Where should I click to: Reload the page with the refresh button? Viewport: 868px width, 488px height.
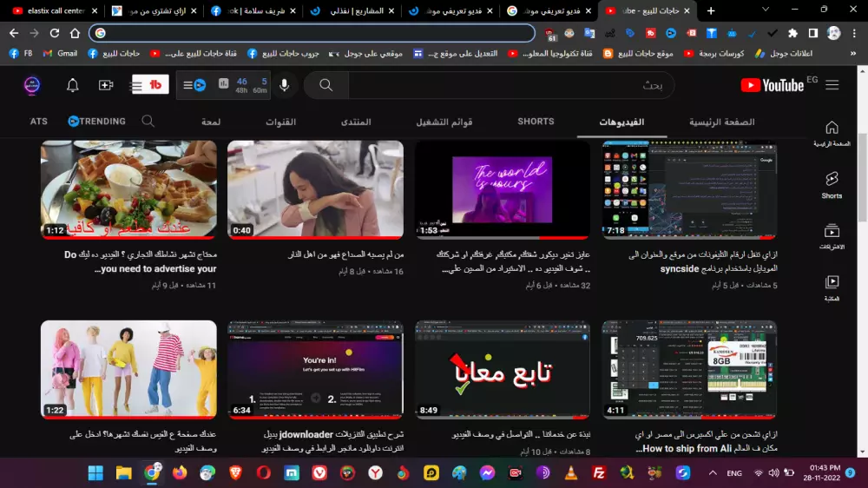[54, 33]
